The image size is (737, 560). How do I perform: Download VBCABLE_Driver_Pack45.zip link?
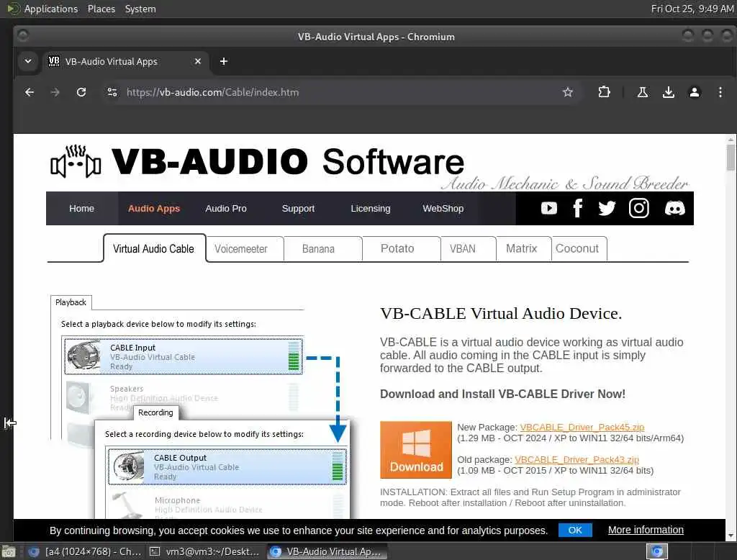pos(582,427)
